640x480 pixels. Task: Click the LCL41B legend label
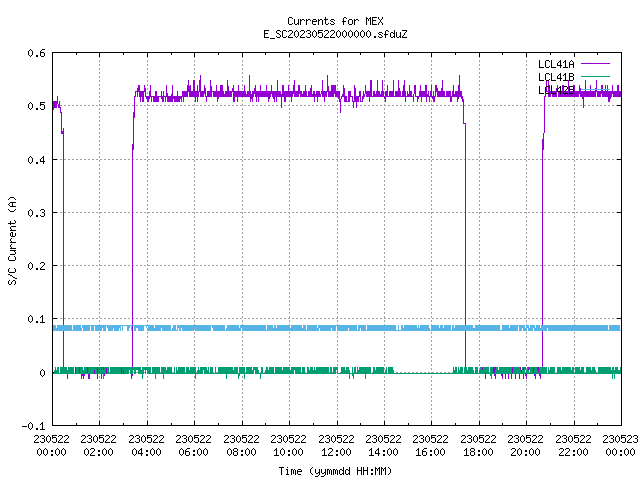pos(556,77)
